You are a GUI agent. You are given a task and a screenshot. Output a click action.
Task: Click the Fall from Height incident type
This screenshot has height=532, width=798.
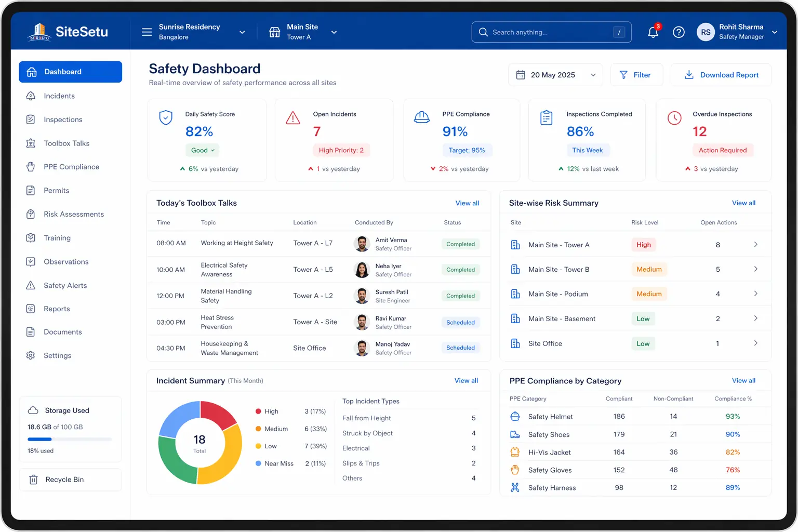click(x=367, y=418)
